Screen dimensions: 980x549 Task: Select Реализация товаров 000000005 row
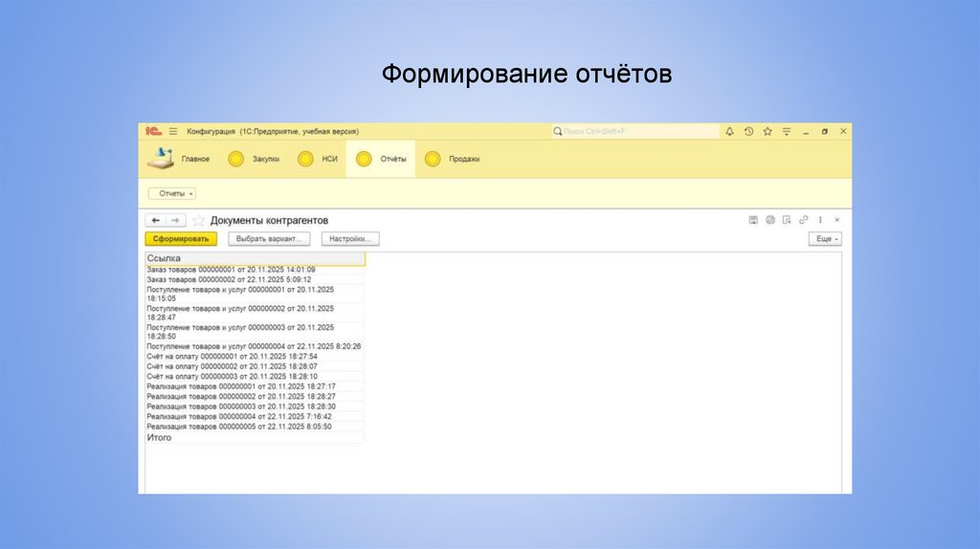coord(255,427)
